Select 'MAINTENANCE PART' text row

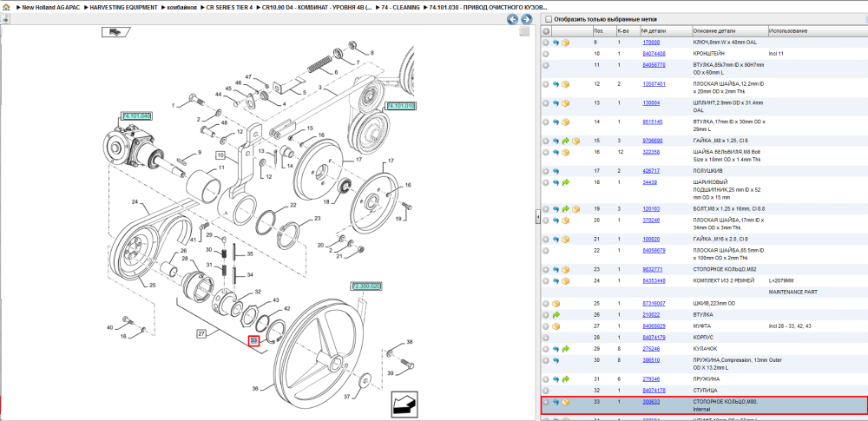tap(790, 292)
